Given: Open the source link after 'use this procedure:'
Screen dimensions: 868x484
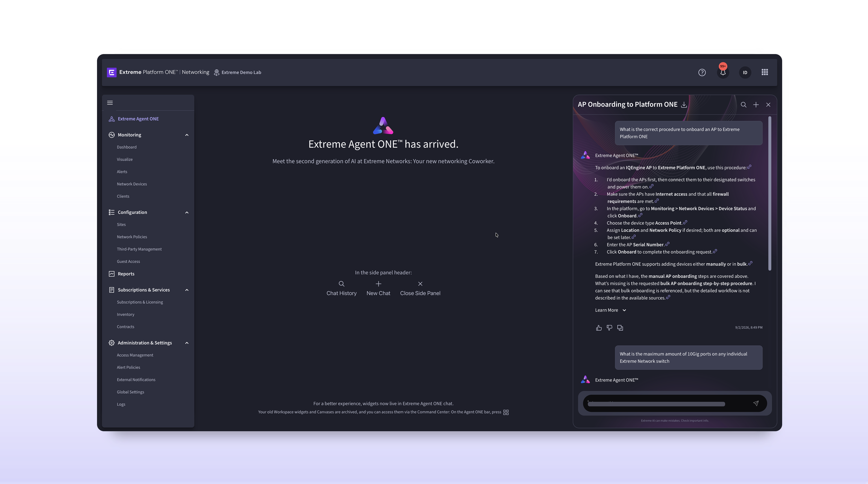Looking at the screenshot, I should click(749, 167).
